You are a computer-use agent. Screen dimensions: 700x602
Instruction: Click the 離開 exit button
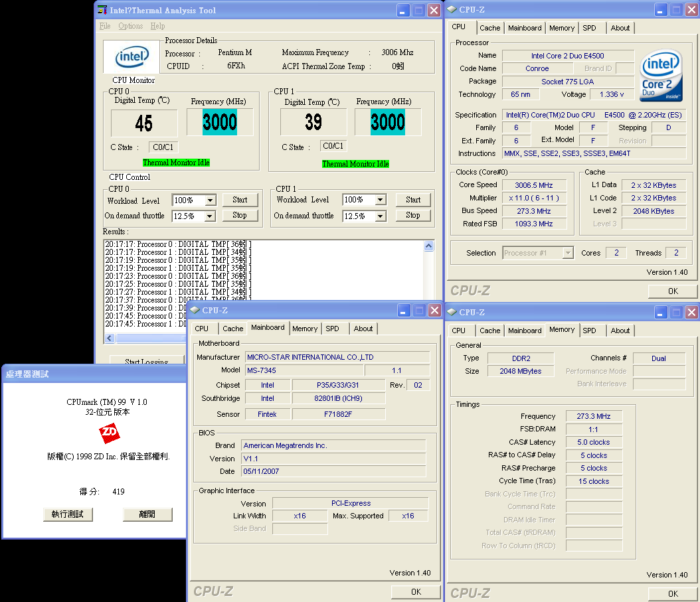click(x=147, y=514)
